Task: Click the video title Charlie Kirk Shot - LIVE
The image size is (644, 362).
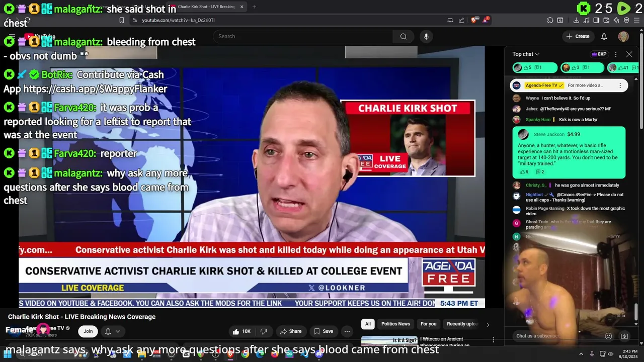Action: tap(82, 317)
